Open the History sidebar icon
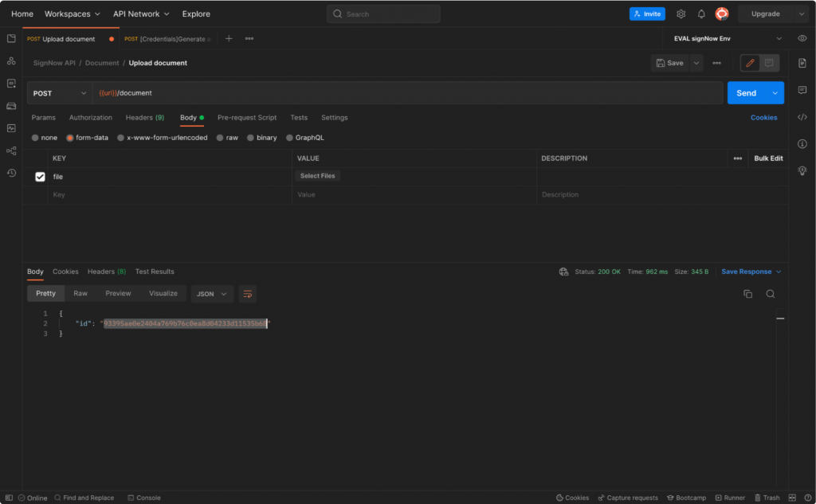Image resolution: width=816 pixels, height=504 pixels. coord(11,173)
